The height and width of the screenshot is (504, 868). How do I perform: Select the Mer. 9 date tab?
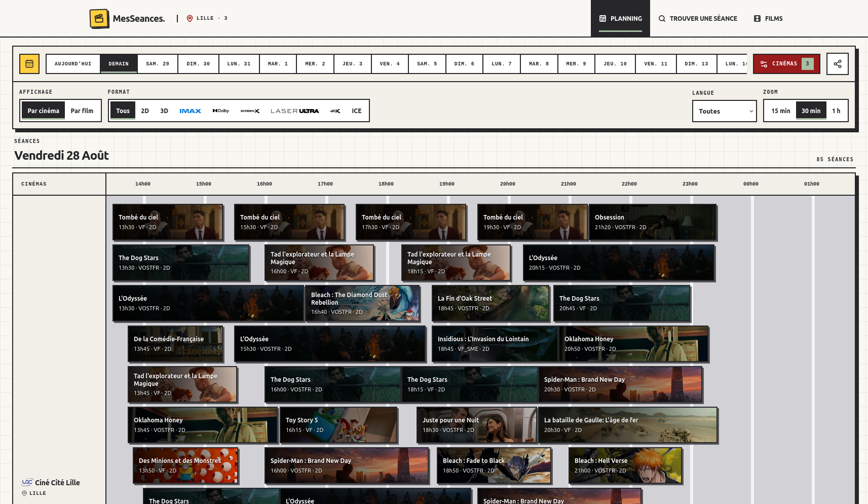(x=576, y=64)
